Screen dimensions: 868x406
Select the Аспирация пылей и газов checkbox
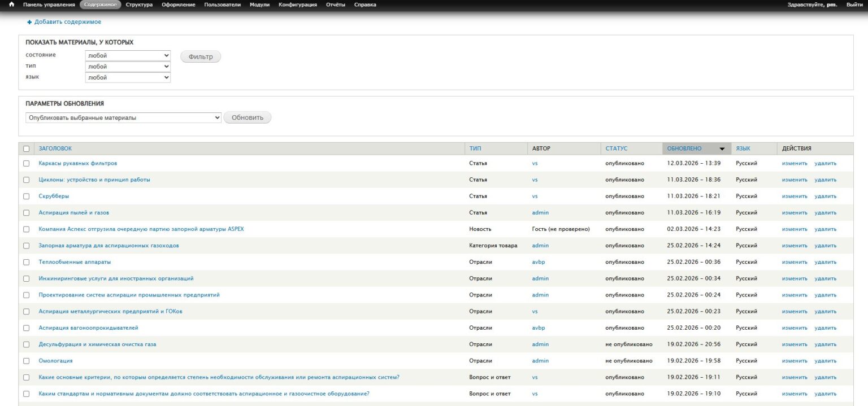tap(26, 213)
